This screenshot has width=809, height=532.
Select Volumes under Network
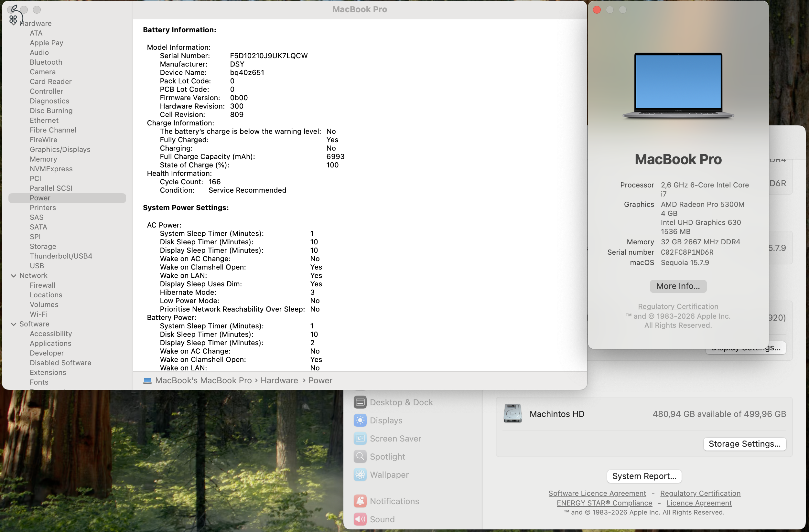(x=44, y=304)
